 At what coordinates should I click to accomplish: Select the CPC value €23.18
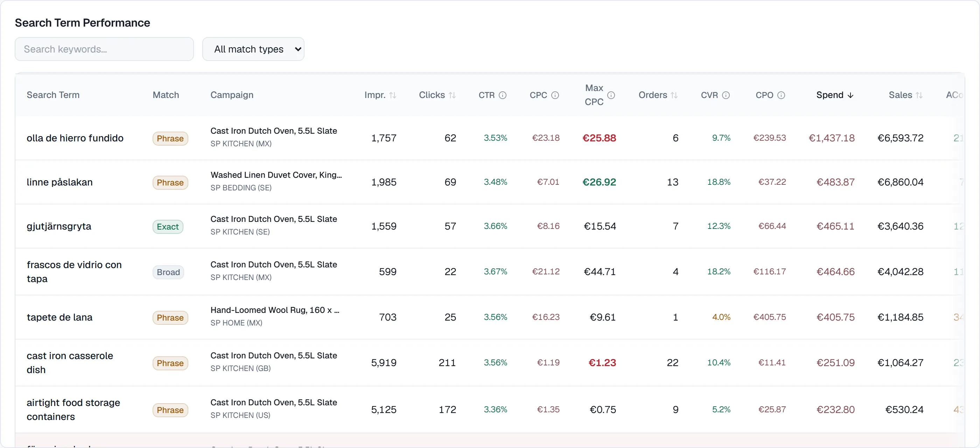(546, 138)
